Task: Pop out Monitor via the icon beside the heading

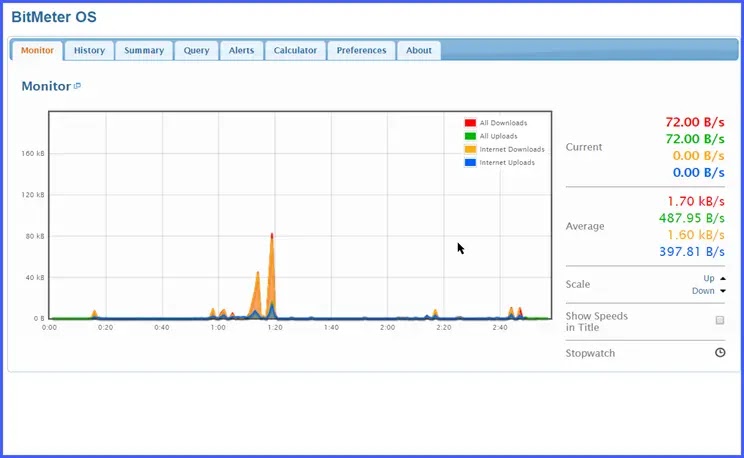Action: (x=77, y=86)
